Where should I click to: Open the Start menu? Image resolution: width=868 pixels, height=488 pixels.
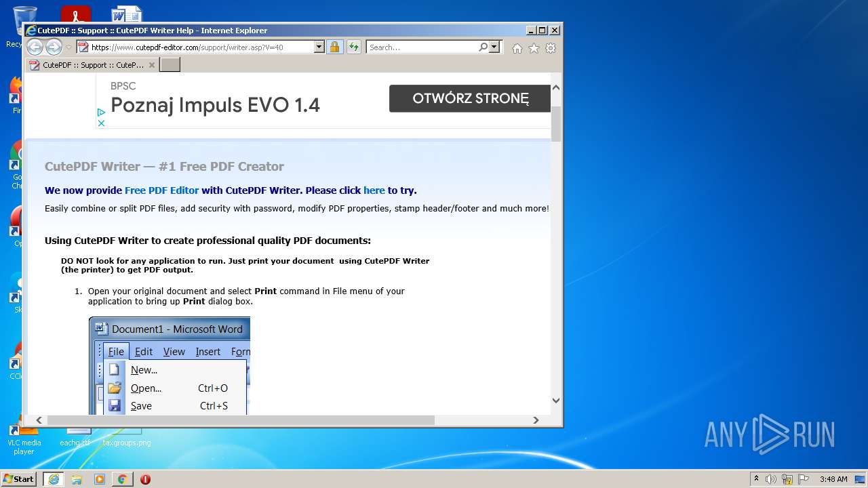pyautogui.click(x=19, y=479)
